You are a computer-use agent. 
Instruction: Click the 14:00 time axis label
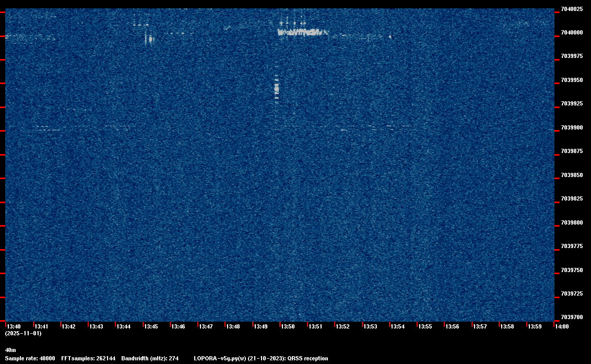562,326
